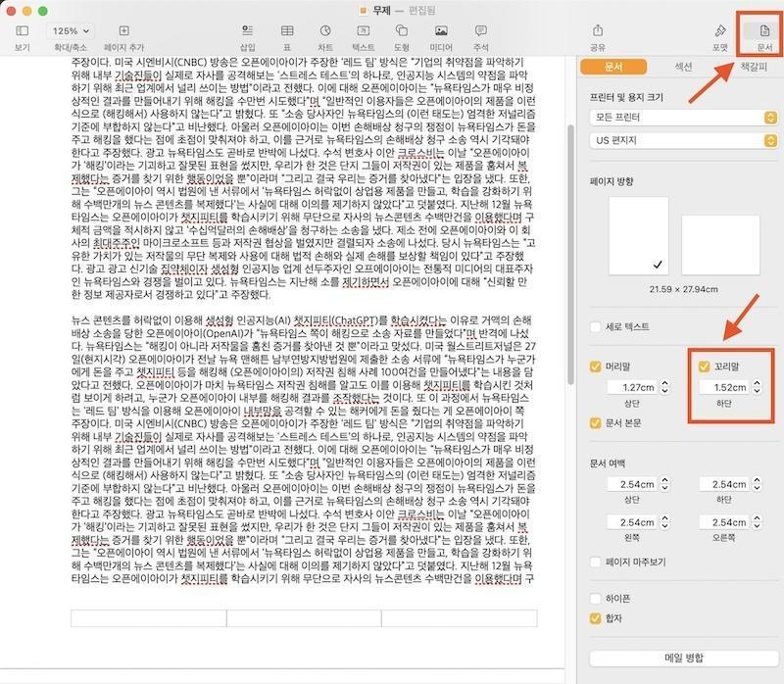
Task: Select the landscape page orientation thumbnail
Action: coord(720,245)
